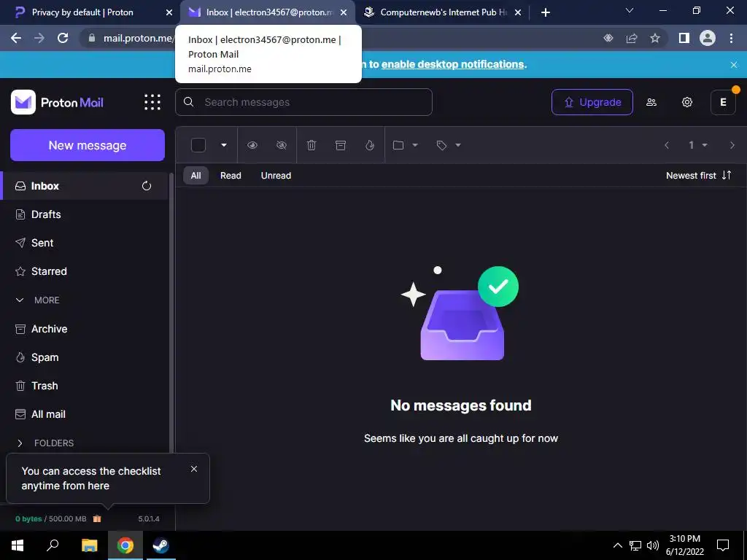Mark selected messages as read
The width and height of the screenshot is (747, 560).
pyautogui.click(x=252, y=145)
